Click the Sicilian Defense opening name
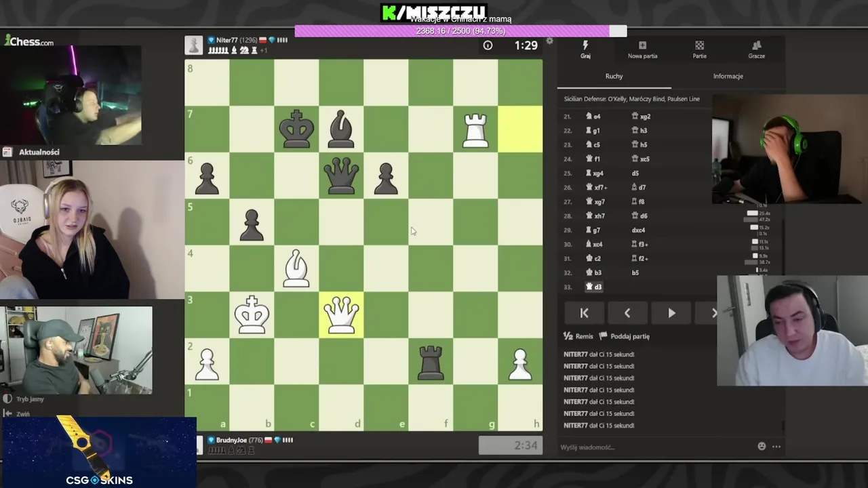 point(631,99)
